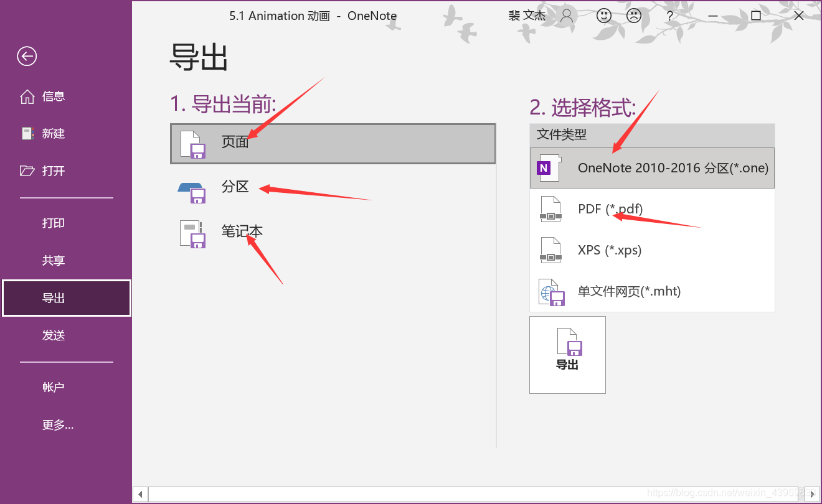Viewport: 822px width, 504px height.
Task: Click the new notebook icon beside 新建
Action: click(27, 133)
